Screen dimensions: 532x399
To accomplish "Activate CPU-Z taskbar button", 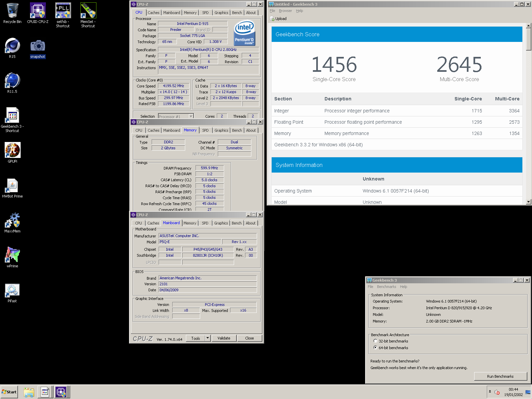I will pyautogui.click(x=62, y=392).
